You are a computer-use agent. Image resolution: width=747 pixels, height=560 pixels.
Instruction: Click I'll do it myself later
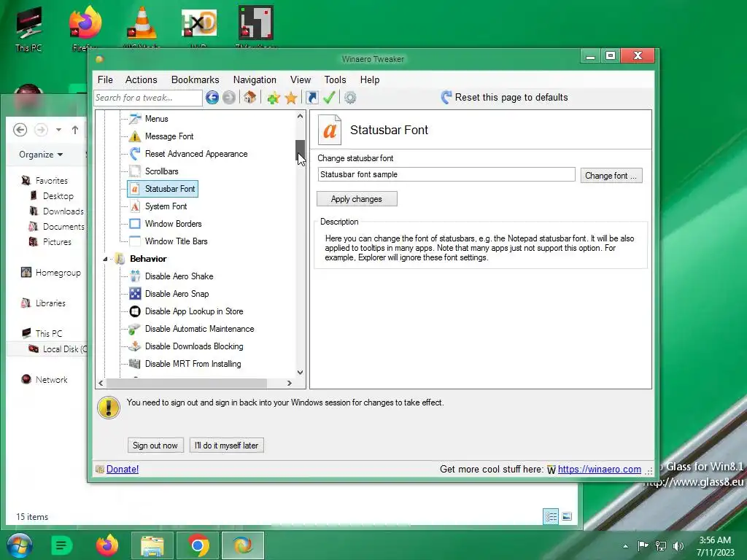[226, 446]
